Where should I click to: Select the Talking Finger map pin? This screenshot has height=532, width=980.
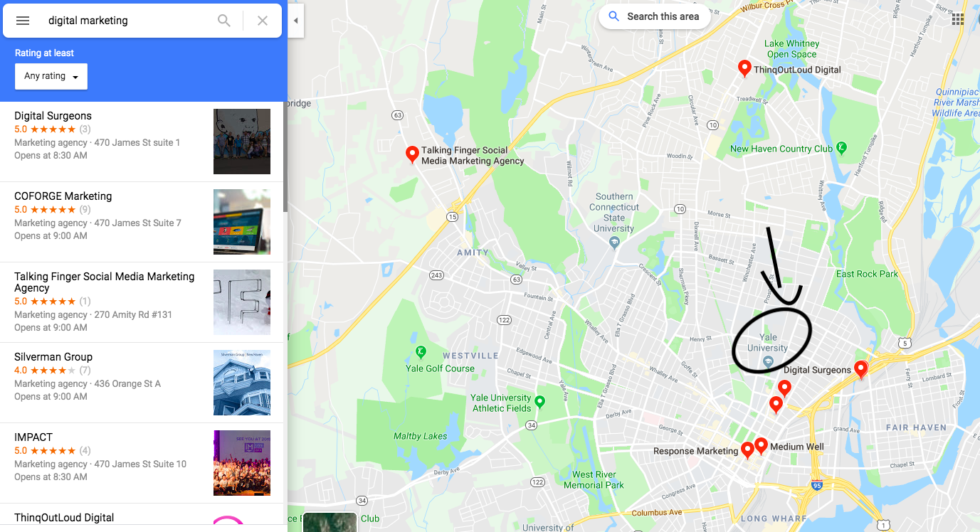[411, 154]
